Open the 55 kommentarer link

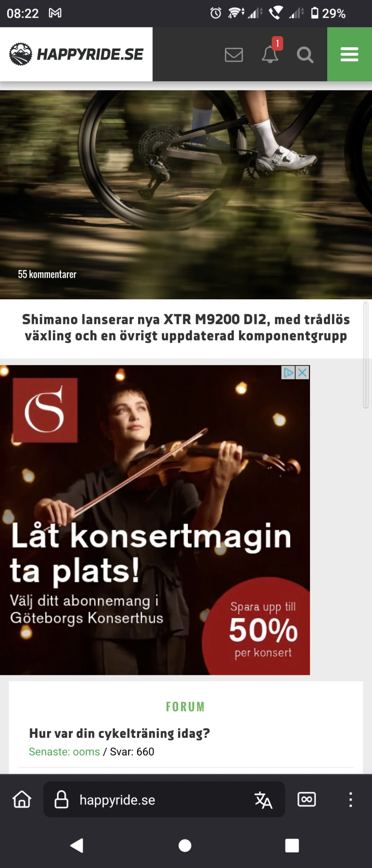47,274
